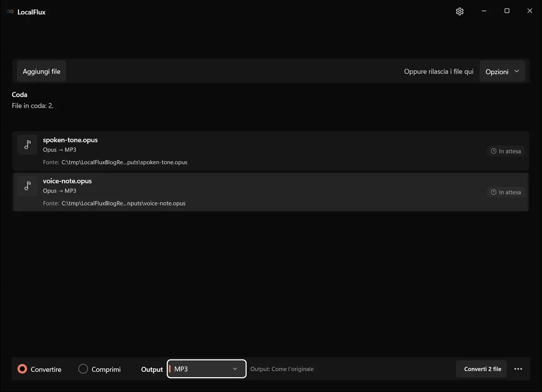Click the chevron arrow in MP3 combo box
This screenshot has width=542, height=392.
pos(235,369)
